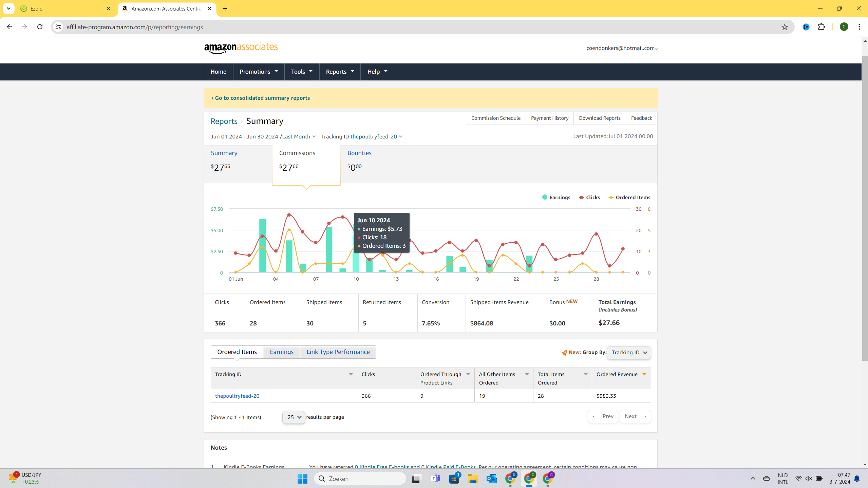Toggle Ordered Items series in chart legend
The image size is (868, 488).
pyautogui.click(x=629, y=198)
